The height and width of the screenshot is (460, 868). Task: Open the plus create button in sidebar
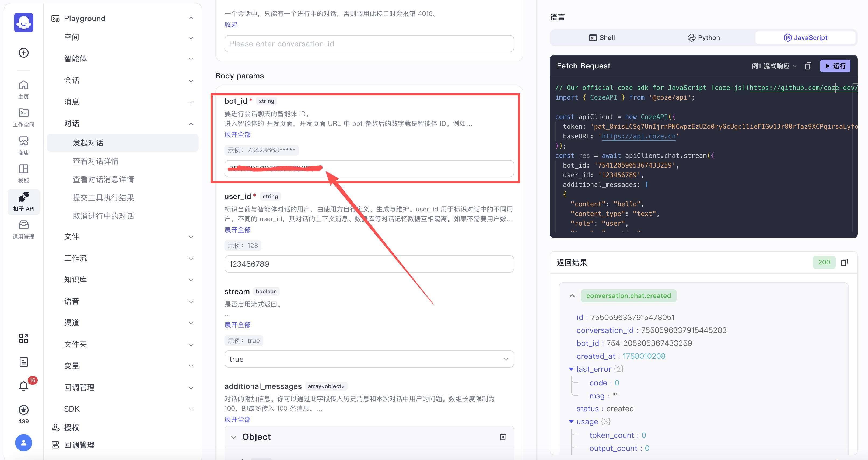(23, 53)
